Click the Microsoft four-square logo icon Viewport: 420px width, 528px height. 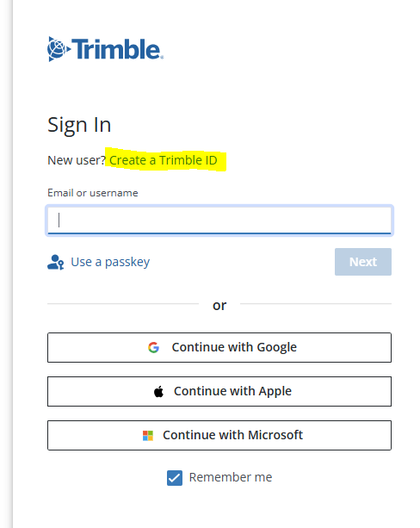(x=148, y=435)
